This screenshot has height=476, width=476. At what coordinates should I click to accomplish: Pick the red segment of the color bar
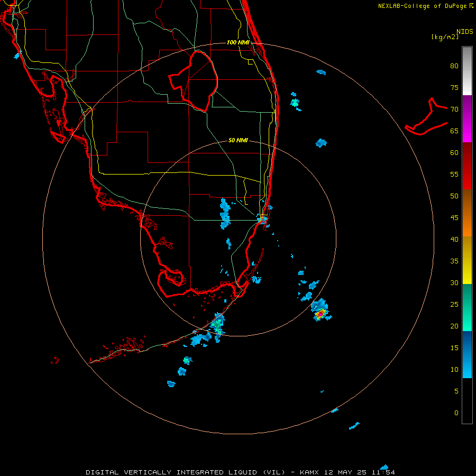pyautogui.click(x=467, y=166)
